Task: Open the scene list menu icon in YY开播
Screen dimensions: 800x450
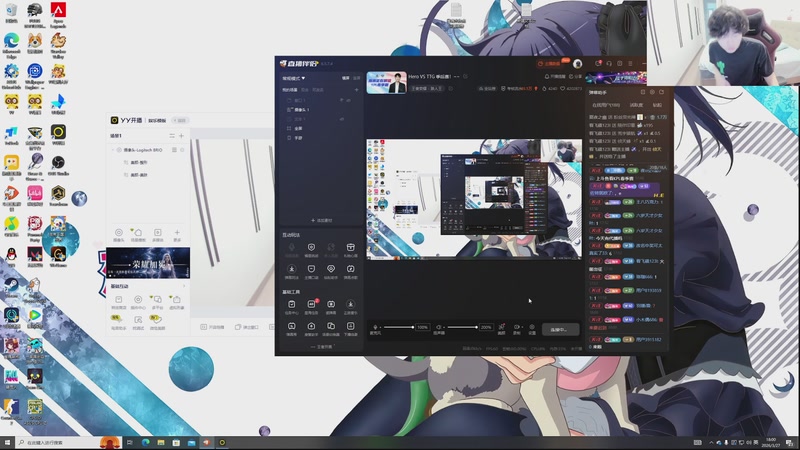Action: tap(172, 136)
